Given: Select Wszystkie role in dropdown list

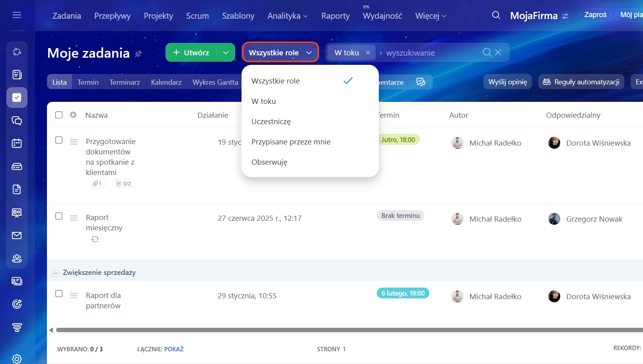Looking at the screenshot, I should coord(310,81).
